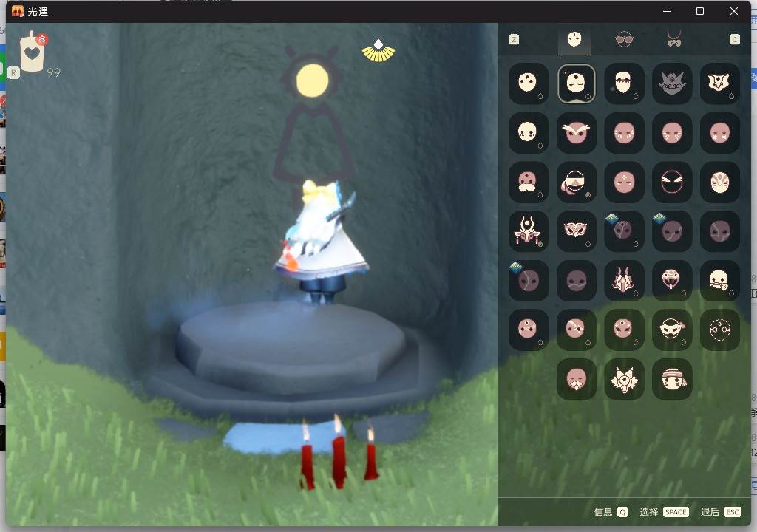
Task: Choose the horned mask with hanging tassels
Action: pos(528,231)
